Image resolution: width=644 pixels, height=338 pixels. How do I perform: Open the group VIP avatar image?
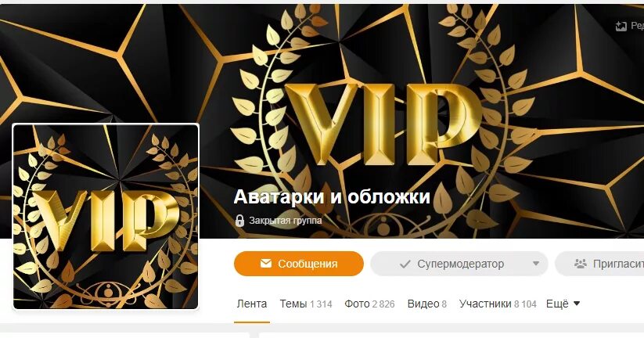[106, 217]
